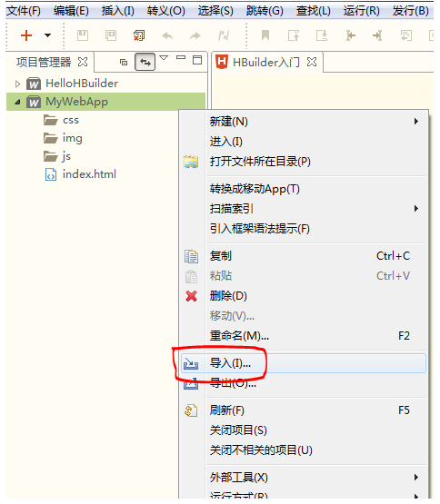Toggle Link with Editor button in project manager
Screen dimensions: 440x504
point(145,62)
